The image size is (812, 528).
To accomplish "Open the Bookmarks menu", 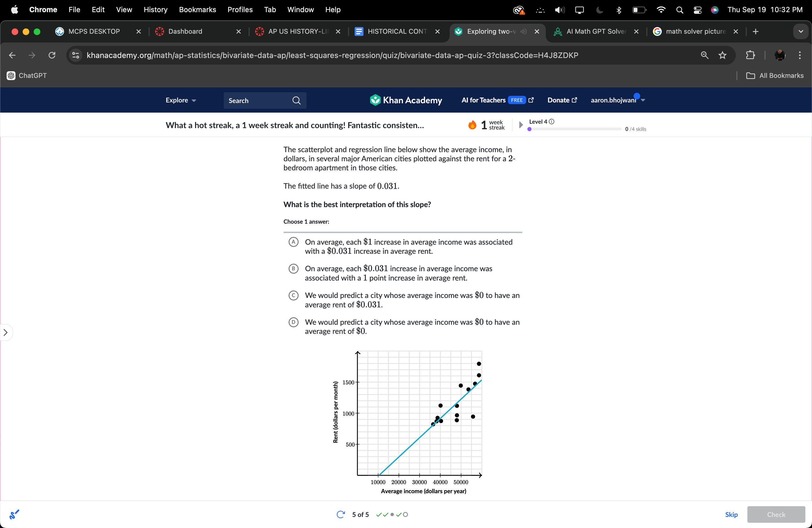I will (197, 10).
